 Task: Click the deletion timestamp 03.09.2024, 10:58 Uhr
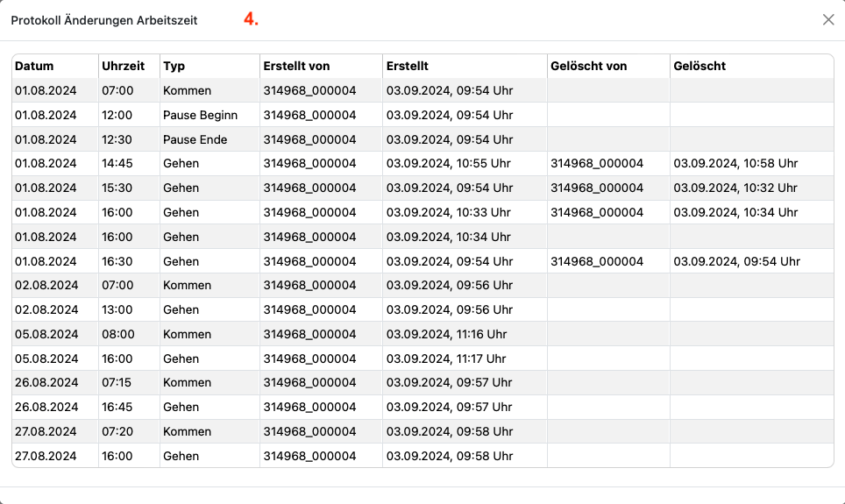[x=735, y=163]
